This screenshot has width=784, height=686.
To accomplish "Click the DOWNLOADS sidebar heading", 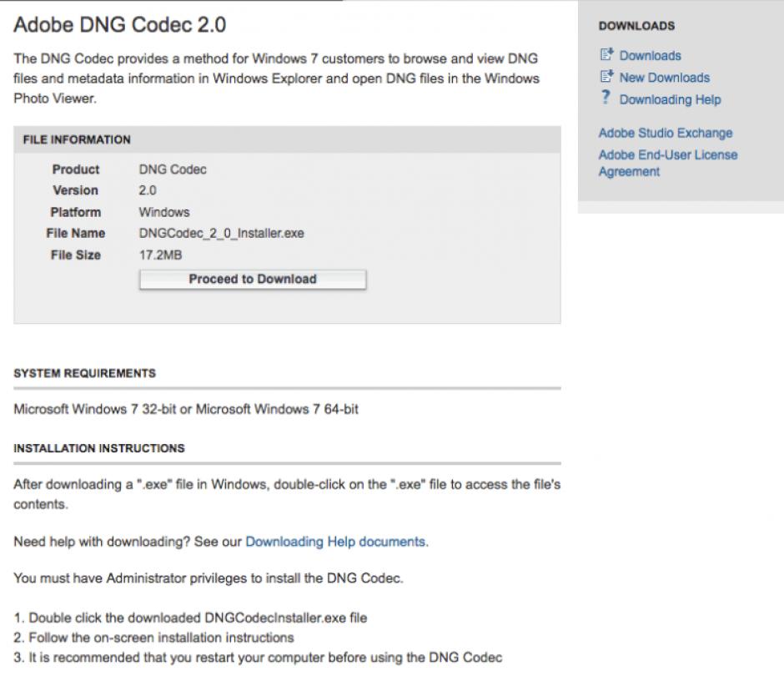I will pyautogui.click(x=636, y=26).
